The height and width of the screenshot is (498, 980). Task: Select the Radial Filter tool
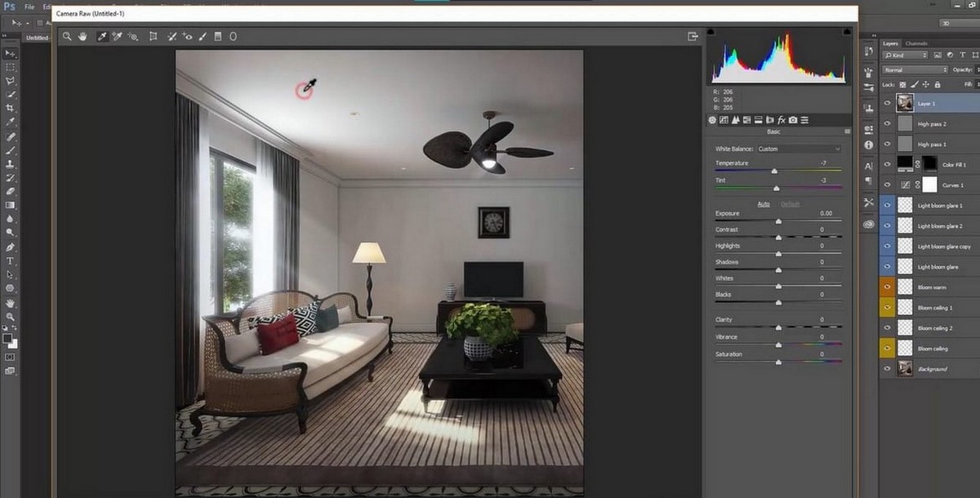233,36
